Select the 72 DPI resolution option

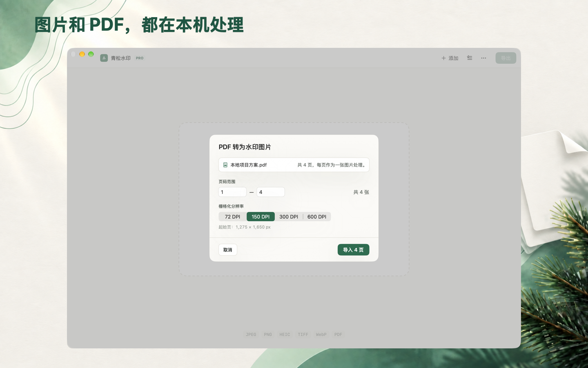[233, 217]
